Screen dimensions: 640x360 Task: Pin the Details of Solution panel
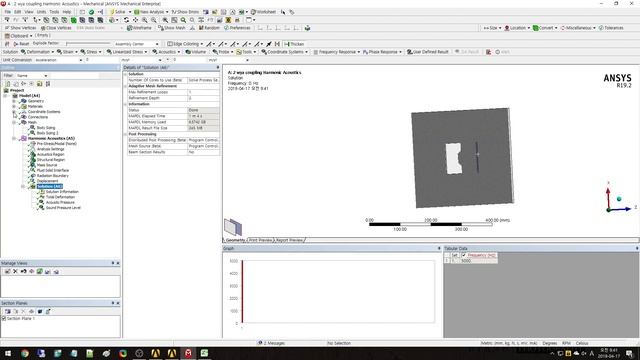pyautogui.click(x=218, y=67)
